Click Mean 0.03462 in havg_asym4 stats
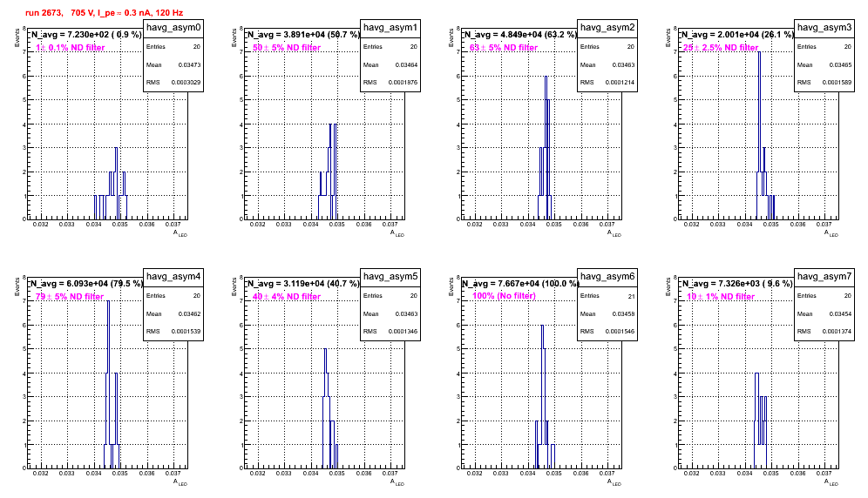Screen dimensions: 868x498 pos(173,313)
